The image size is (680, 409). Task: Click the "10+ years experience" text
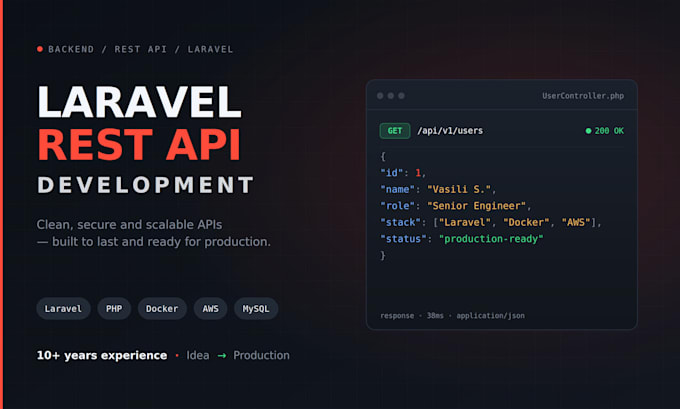click(x=102, y=355)
